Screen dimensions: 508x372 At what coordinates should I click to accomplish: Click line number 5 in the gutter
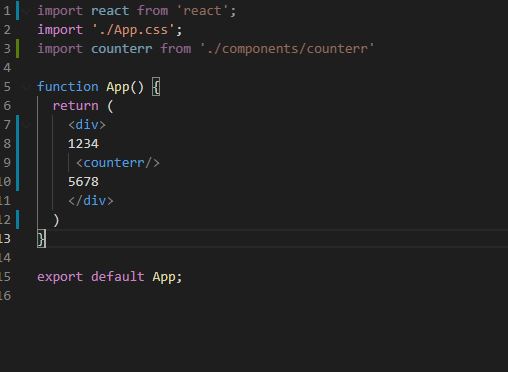(x=7, y=87)
